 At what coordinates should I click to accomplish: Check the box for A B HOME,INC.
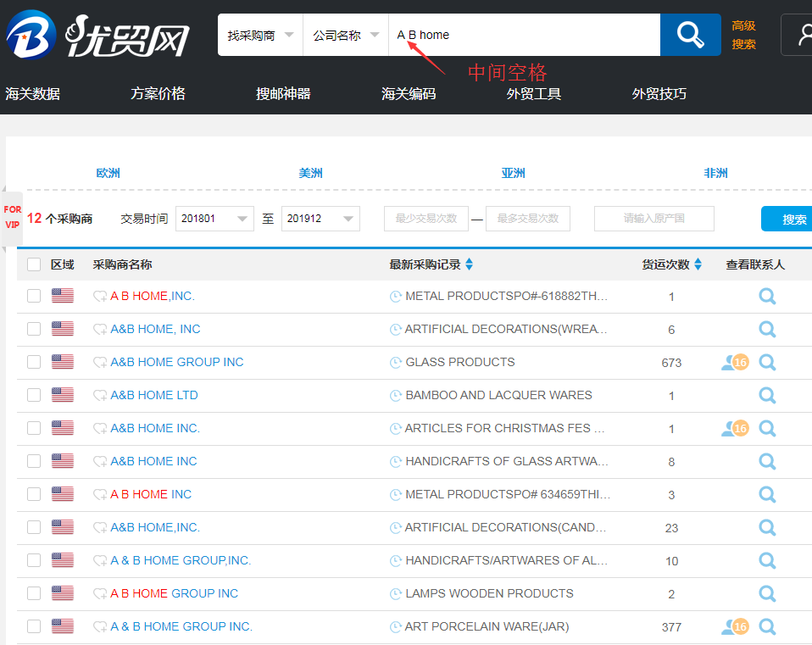pyautogui.click(x=34, y=296)
